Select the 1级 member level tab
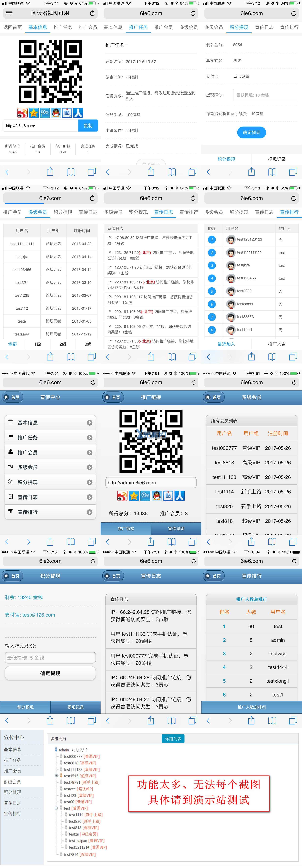Screen dimensions: 302x868 [38, 344]
